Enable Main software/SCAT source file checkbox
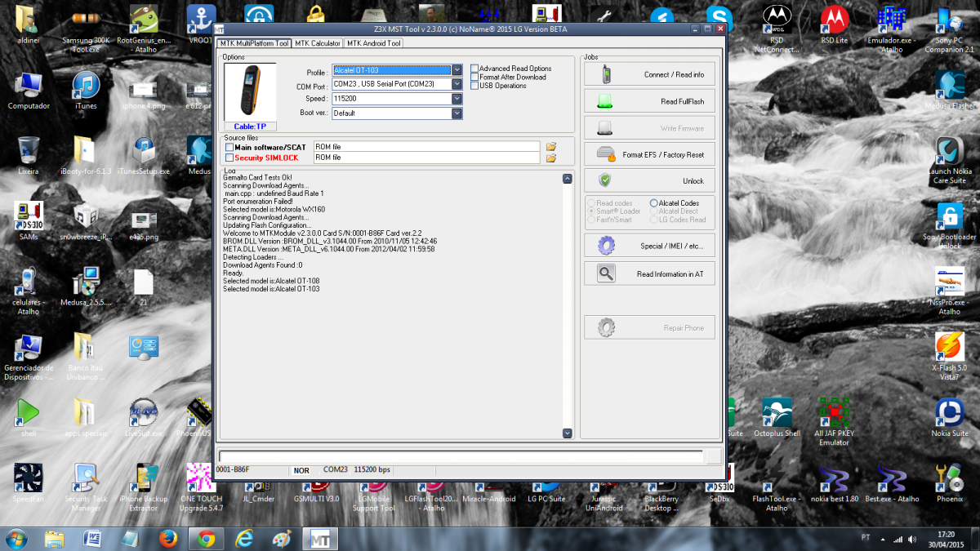The height and width of the screenshot is (551, 980). 229,147
